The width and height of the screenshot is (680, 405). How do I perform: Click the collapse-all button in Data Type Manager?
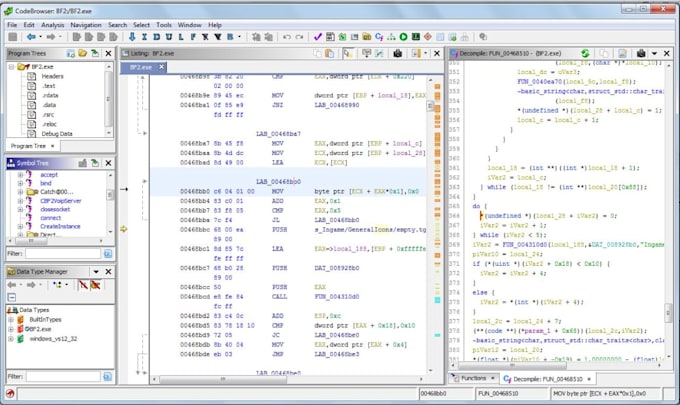point(12,297)
